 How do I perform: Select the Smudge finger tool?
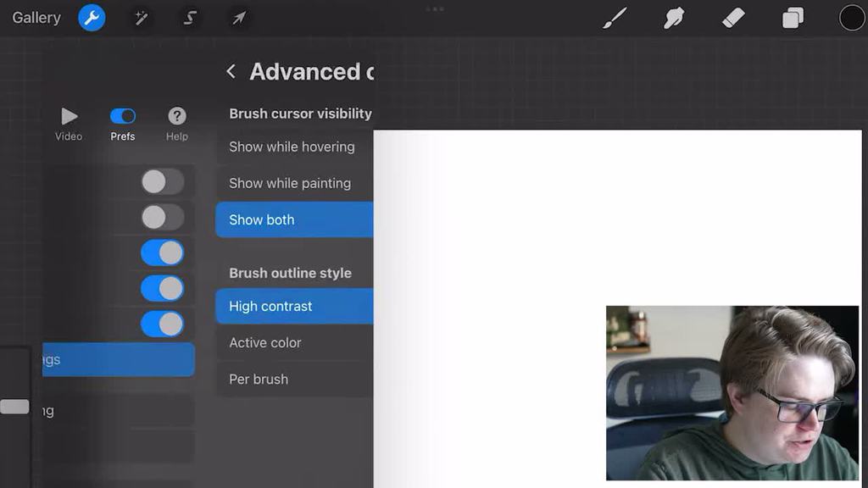coord(674,18)
